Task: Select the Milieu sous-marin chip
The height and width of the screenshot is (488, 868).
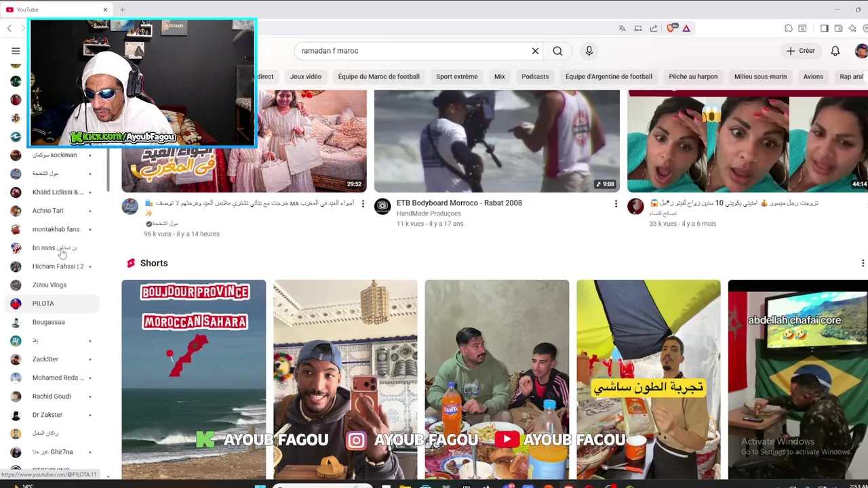Action: pos(760,77)
